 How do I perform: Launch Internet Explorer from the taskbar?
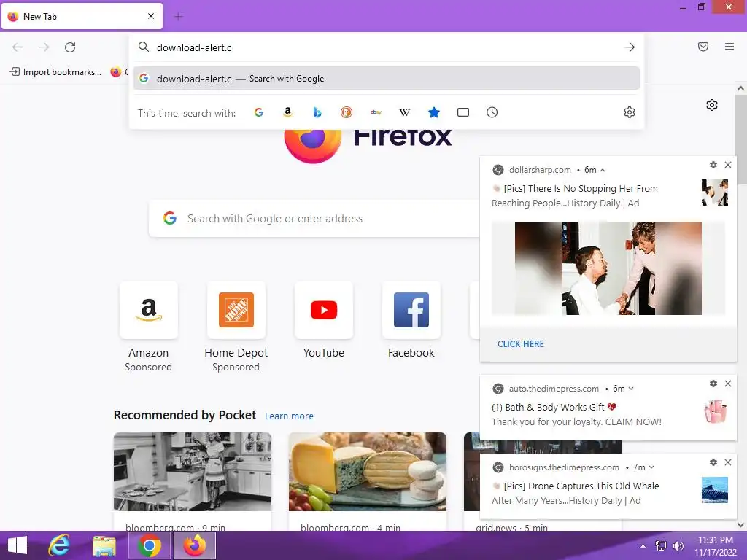[x=60, y=545]
